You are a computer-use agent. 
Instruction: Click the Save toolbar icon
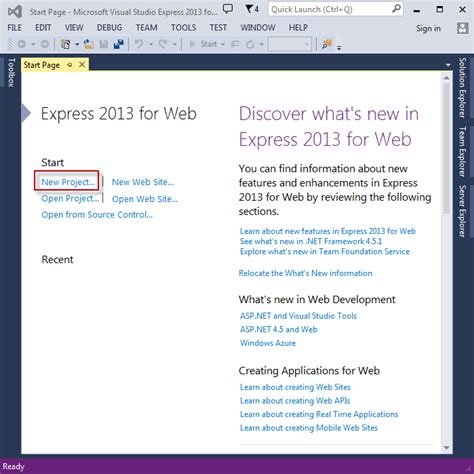coord(104,44)
